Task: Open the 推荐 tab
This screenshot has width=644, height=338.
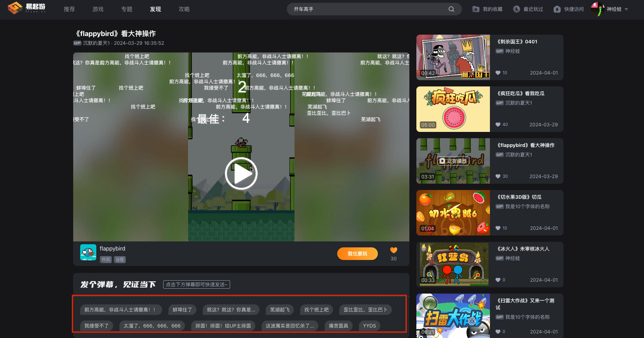Action: click(x=69, y=9)
